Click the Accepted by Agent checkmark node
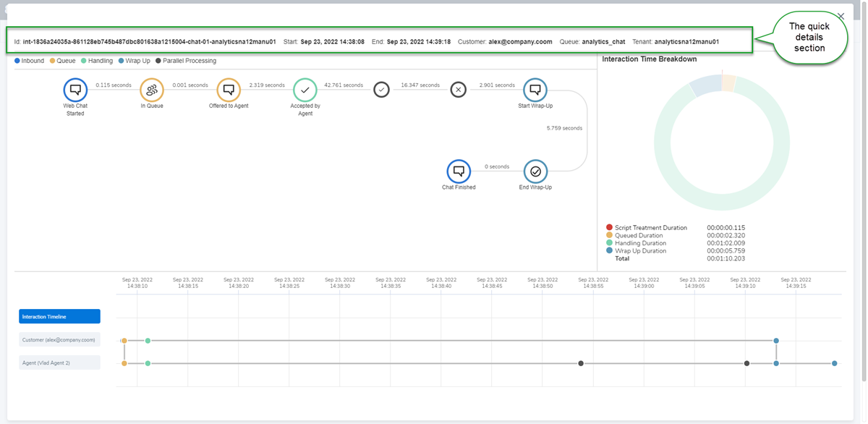 [x=305, y=90]
